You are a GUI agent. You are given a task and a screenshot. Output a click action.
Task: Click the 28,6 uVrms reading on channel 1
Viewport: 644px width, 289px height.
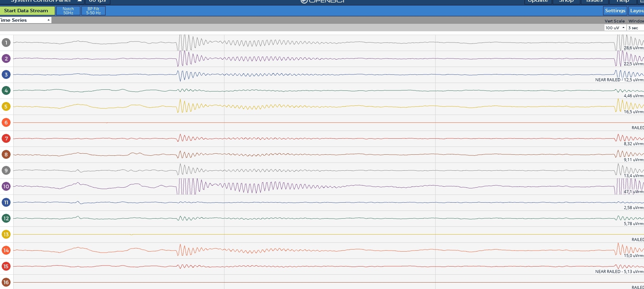tap(633, 48)
